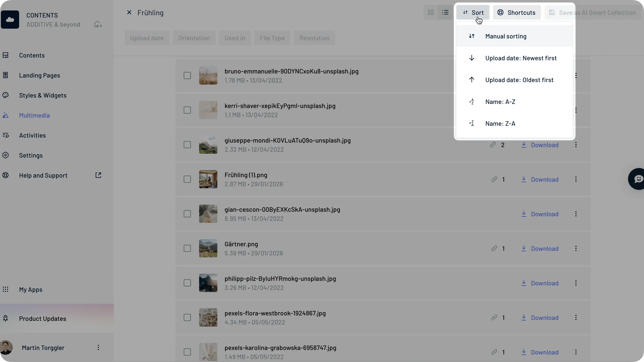
Task: Open the Used in filter
Action: [235, 38]
